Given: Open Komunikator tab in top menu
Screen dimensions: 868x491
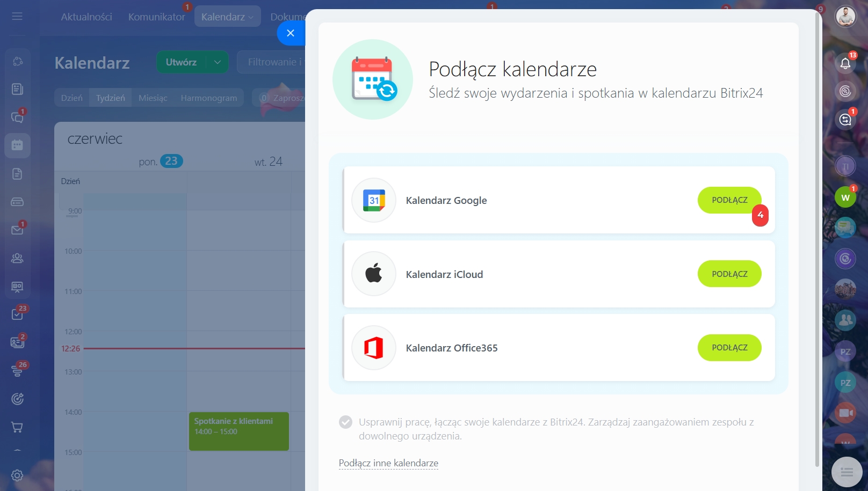Looking at the screenshot, I should click(156, 17).
